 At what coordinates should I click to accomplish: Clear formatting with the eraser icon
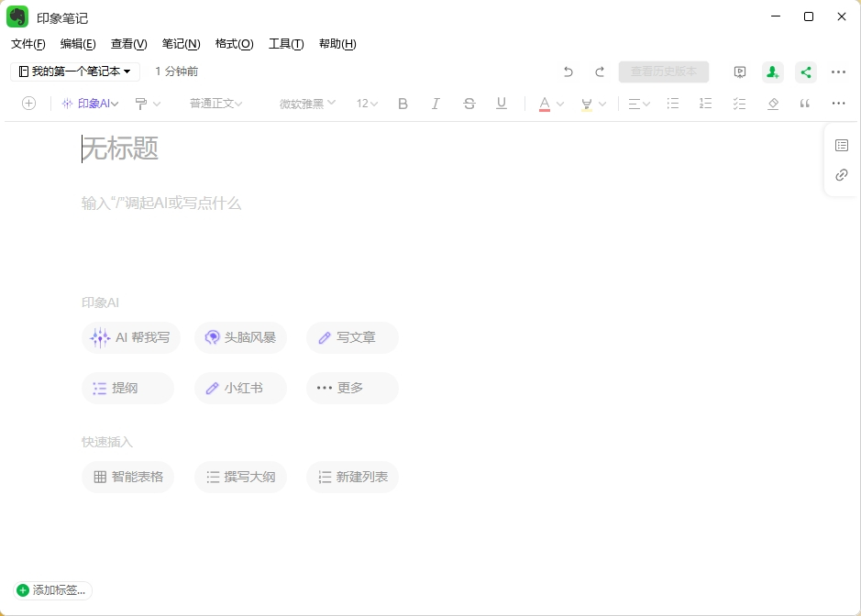[773, 103]
